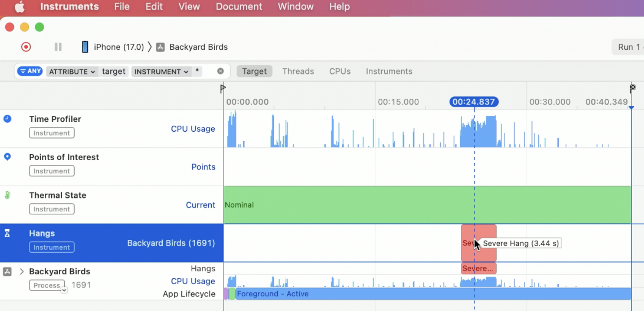Click the Backyard Birds app icon in toolbar

pyautogui.click(x=160, y=47)
